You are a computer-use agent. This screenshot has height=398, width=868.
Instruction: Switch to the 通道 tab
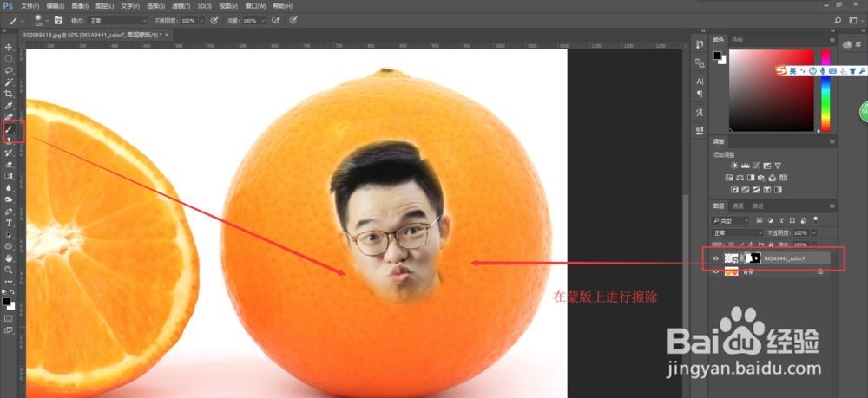click(738, 206)
